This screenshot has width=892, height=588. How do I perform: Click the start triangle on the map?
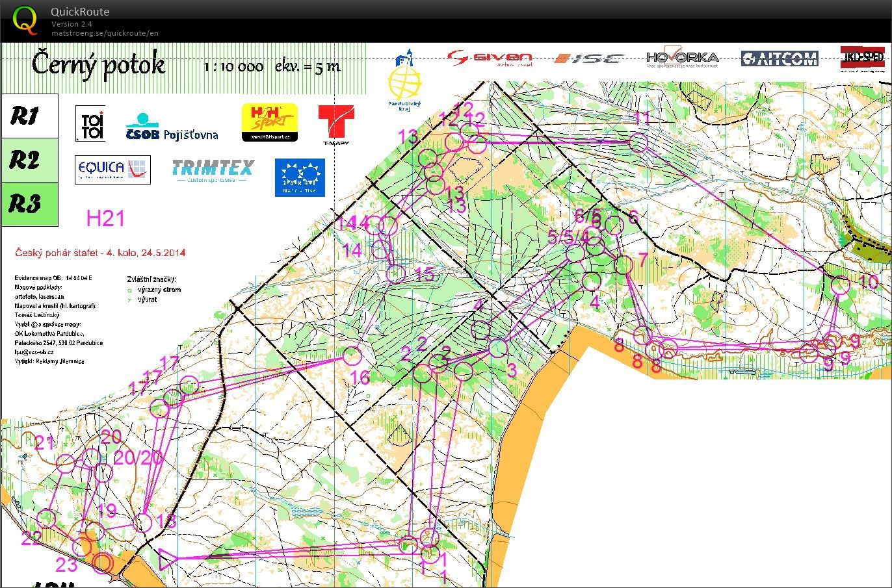(168, 559)
